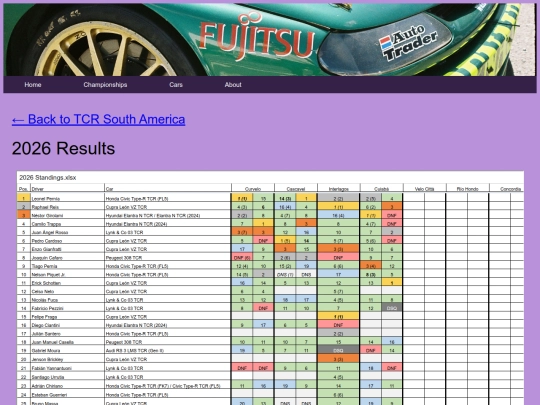
Task: Click Interlagos 1 (1) cell in Felipe Fraga's row
Action: click(x=338, y=317)
